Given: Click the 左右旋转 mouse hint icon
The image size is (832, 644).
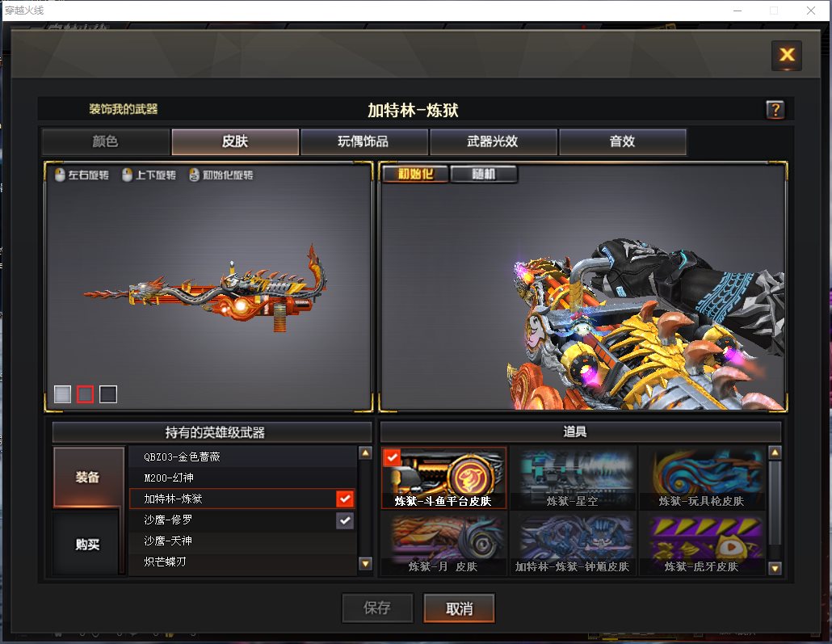Looking at the screenshot, I should (x=60, y=175).
